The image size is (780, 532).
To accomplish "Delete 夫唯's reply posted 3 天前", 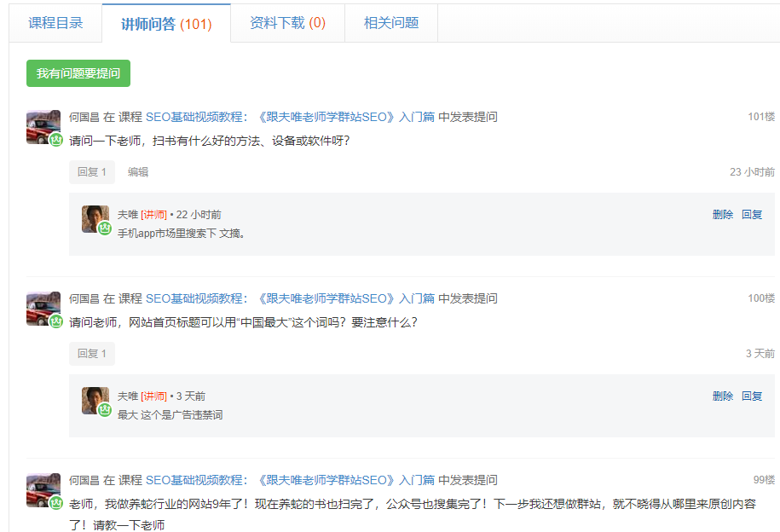I will coord(723,396).
